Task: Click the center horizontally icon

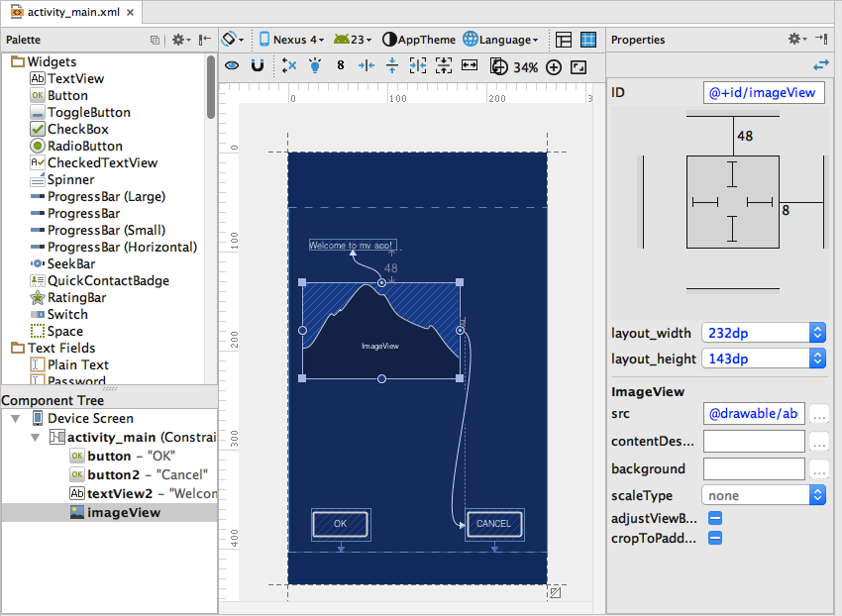Action: [418, 66]
